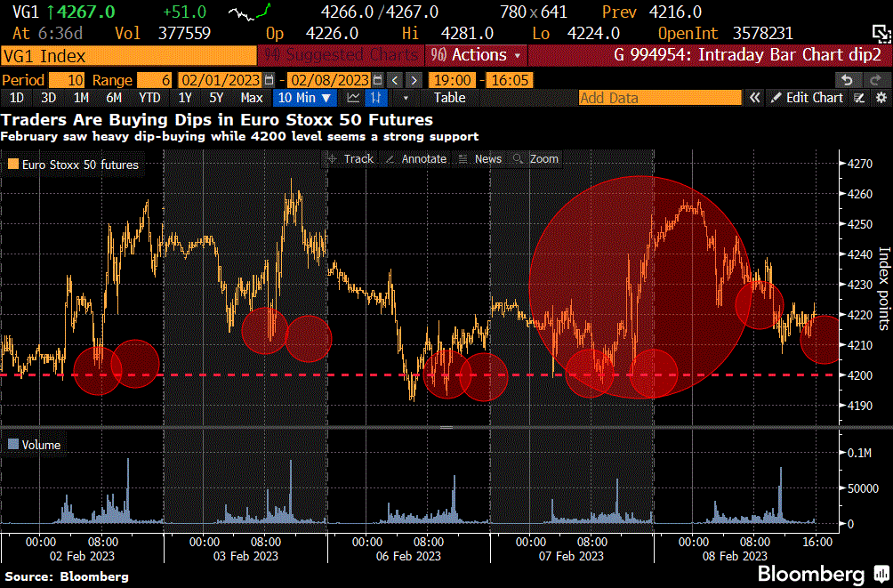Advance to the next date range arrow
Screen dimensions: 893x588
click(x=414, y=80)
